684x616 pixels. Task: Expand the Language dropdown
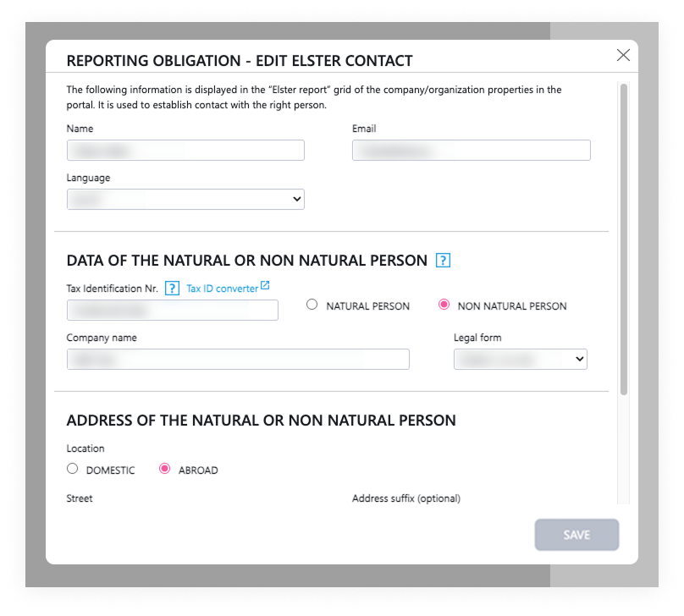(x=185, y=199)
